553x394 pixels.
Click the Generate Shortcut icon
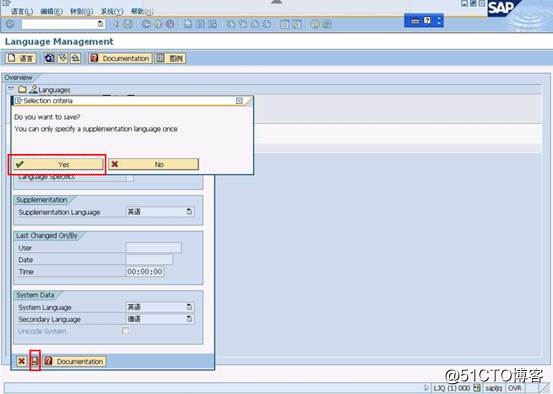point(297,24)
